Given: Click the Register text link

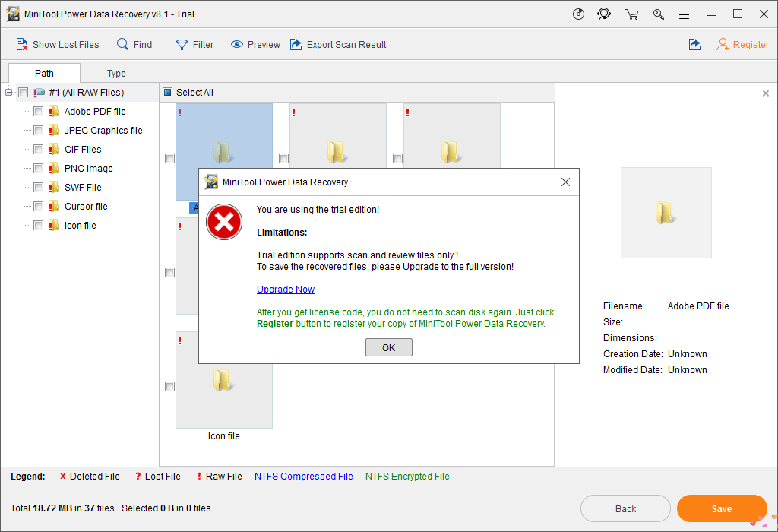Looking at the screenshot, I should tap(751, 45).
